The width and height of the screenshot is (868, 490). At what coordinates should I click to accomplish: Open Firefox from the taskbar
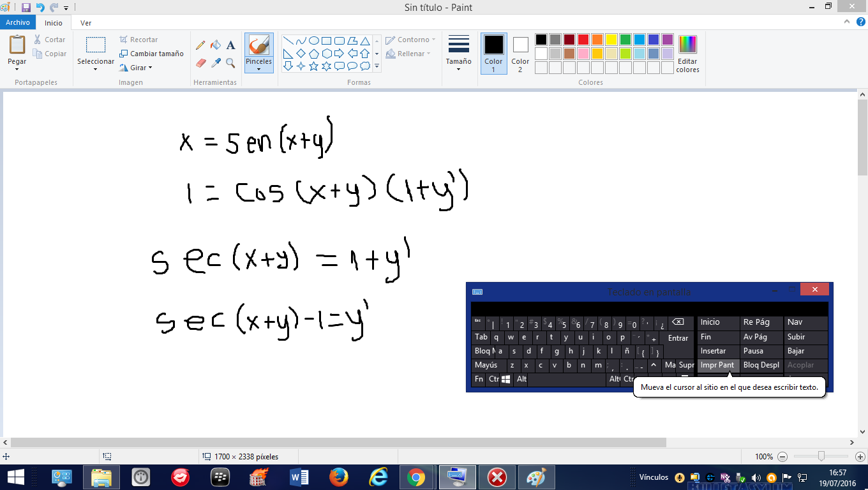(x=338, y=477)
